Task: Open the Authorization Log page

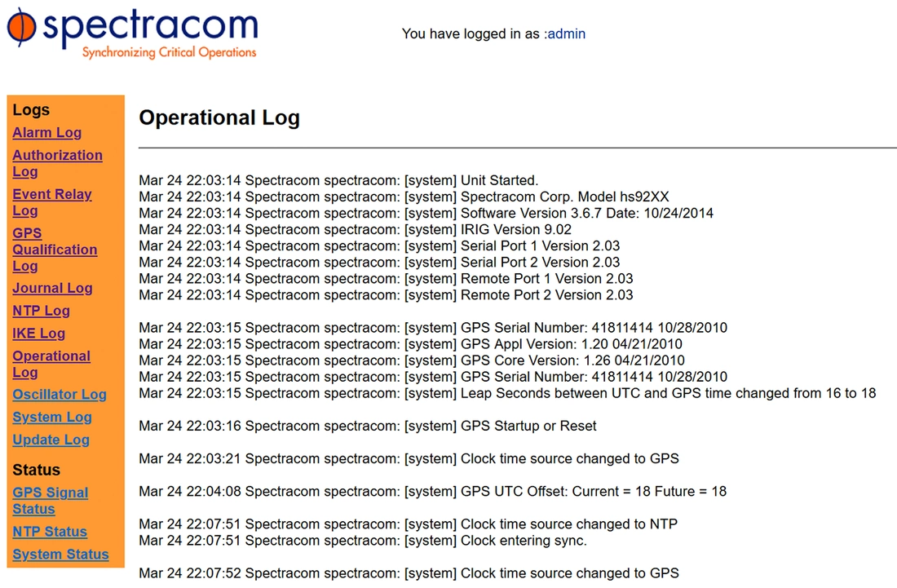Action: [57, 164]
